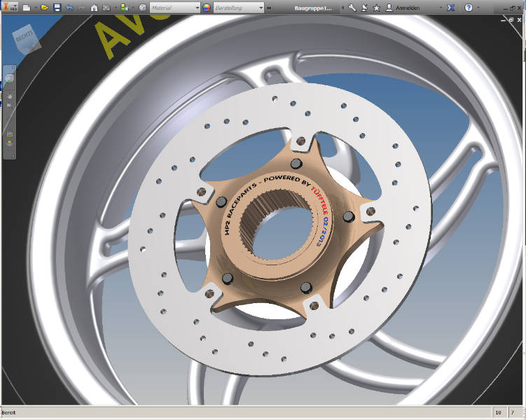Open the Communication Center satellite icon
Viewport: 526px width, 420px height.
coord(364,8)
